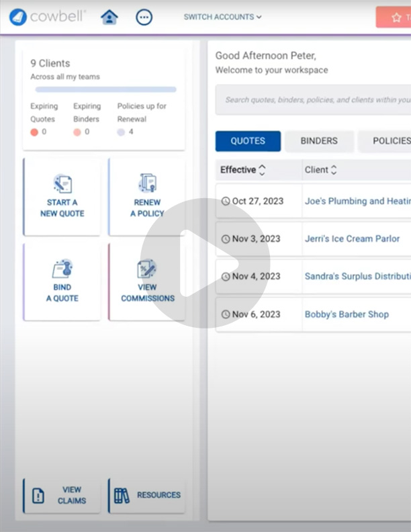Select Bind a Quote text label

click(62, 292)
